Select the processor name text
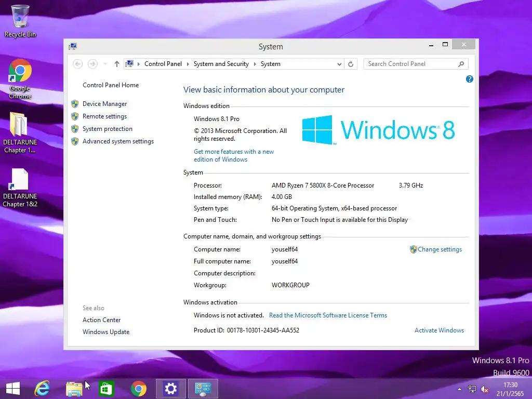532x399 pixels. point(323,185)
